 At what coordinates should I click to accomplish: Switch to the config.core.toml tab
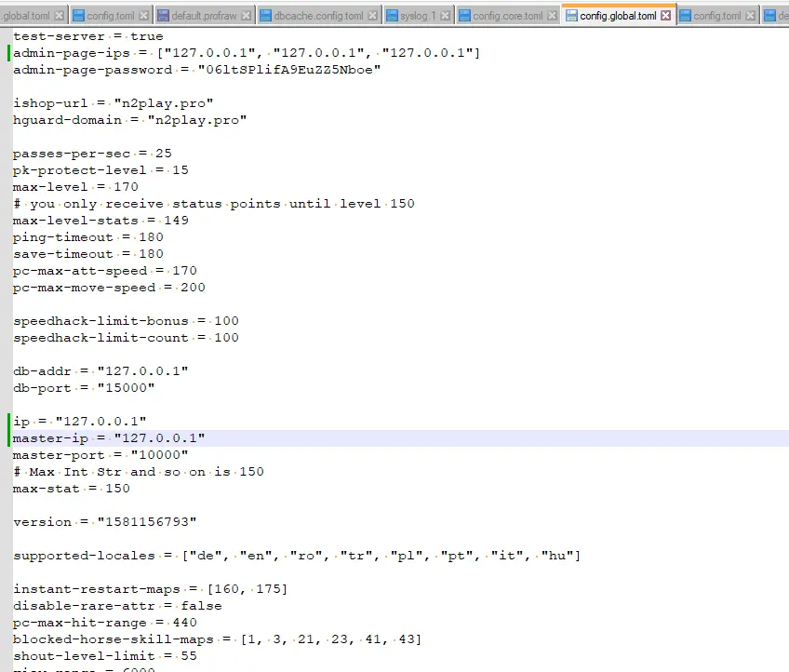coord(507,14)
